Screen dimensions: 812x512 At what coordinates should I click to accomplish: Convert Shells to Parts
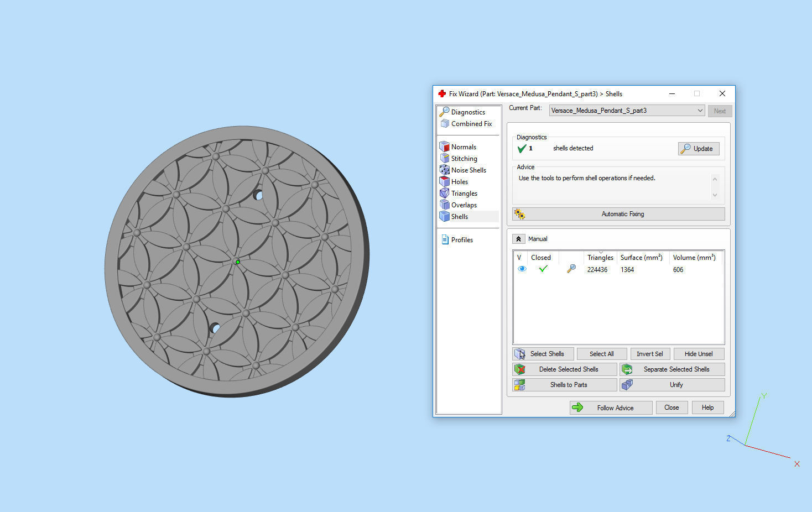(565, 385)
